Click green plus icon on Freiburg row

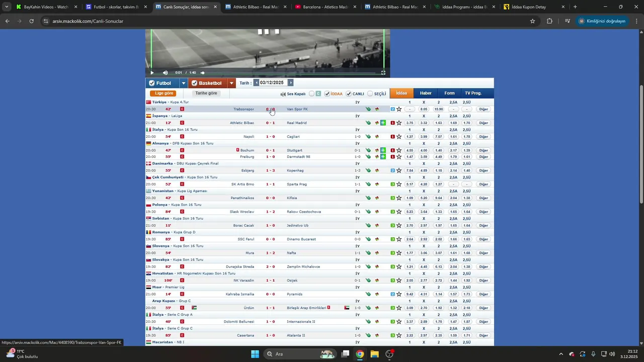point(383,157)
